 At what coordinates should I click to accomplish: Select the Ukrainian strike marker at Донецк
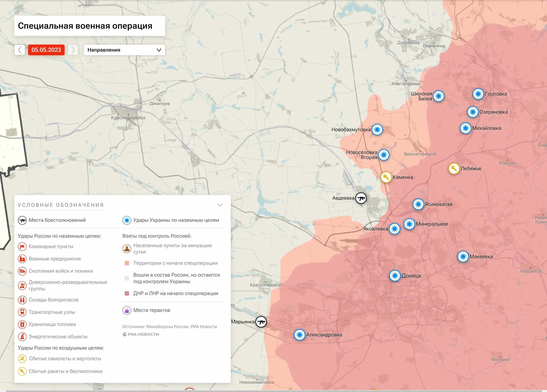click(395, 276)
